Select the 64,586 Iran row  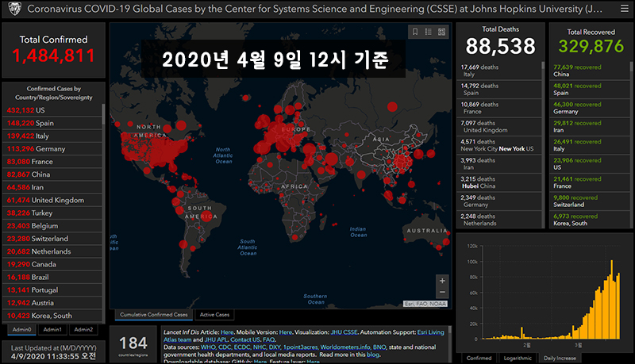[52, 187]
